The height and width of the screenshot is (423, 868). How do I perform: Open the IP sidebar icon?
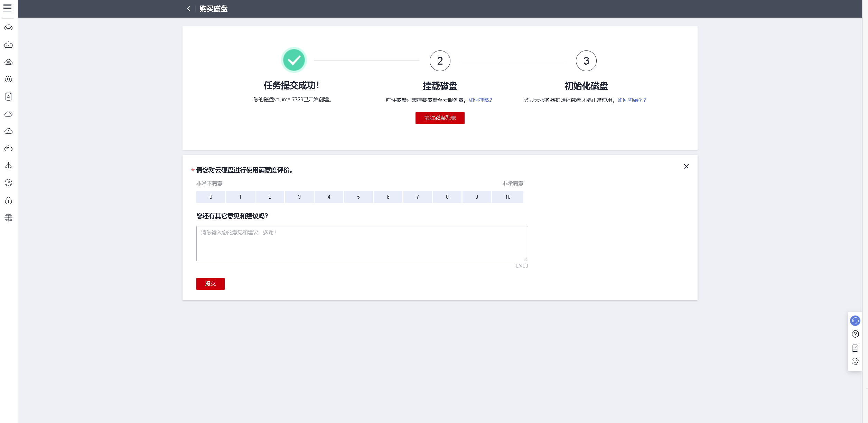[9, 183]
